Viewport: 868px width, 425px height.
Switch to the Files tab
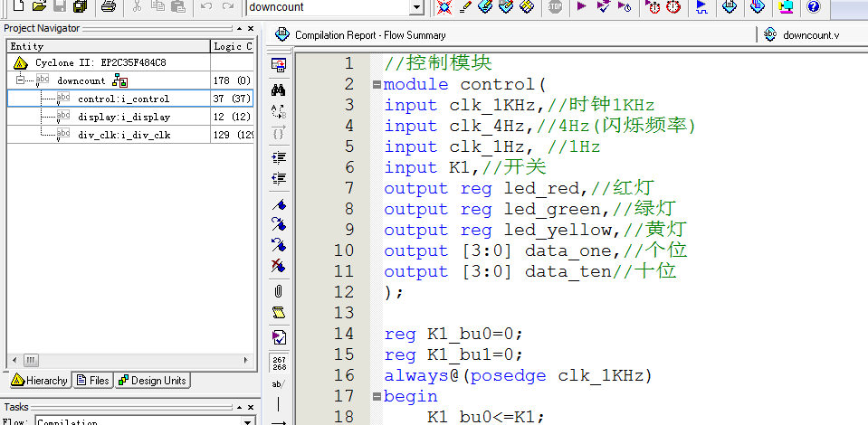pos(93,380)
